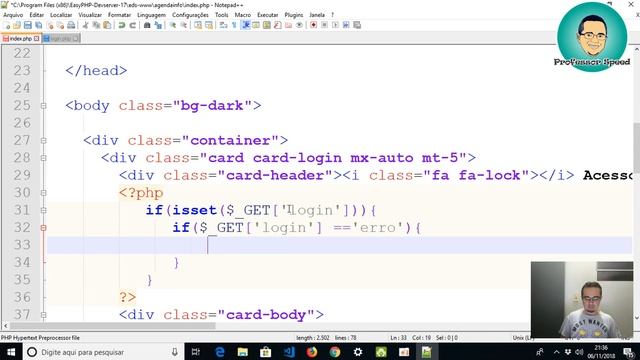Open Replace dialog from toolbar icon
Viewport: 640px width, 360px height.
click(x=158, y=25)
